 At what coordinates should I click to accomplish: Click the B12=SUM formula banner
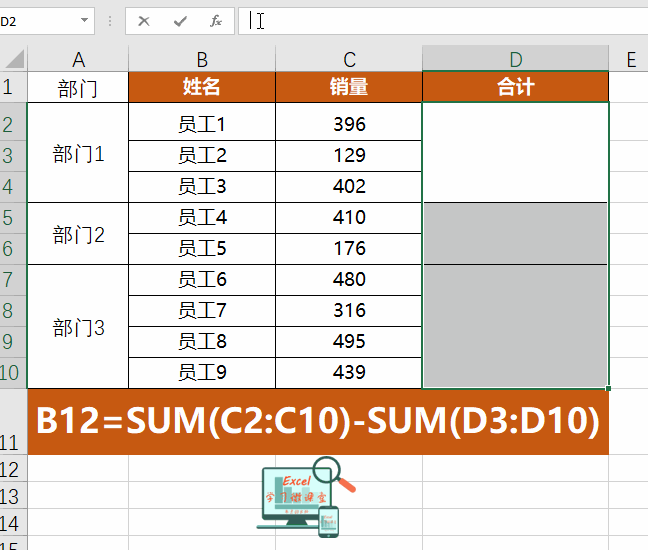point(318,421)
